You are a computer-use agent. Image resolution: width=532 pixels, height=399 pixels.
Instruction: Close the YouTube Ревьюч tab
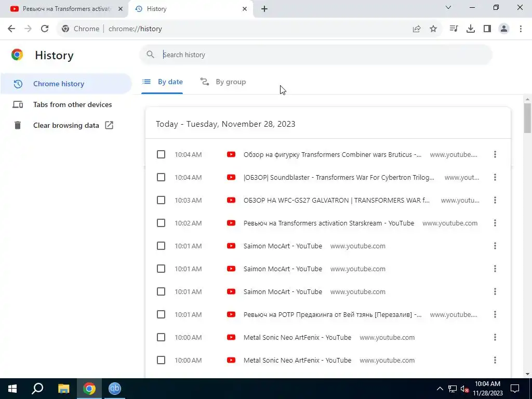121,9
